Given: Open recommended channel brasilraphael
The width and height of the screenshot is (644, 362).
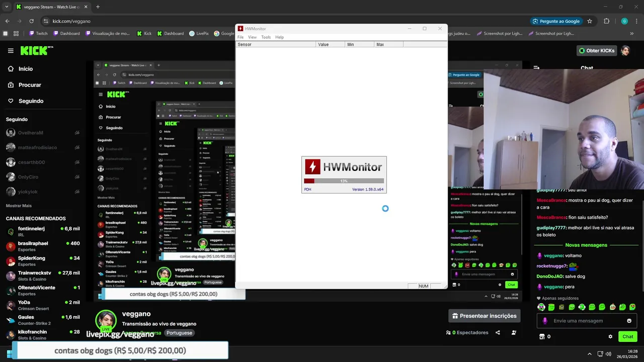Looking at the screenshot, I should coord(43,246).
